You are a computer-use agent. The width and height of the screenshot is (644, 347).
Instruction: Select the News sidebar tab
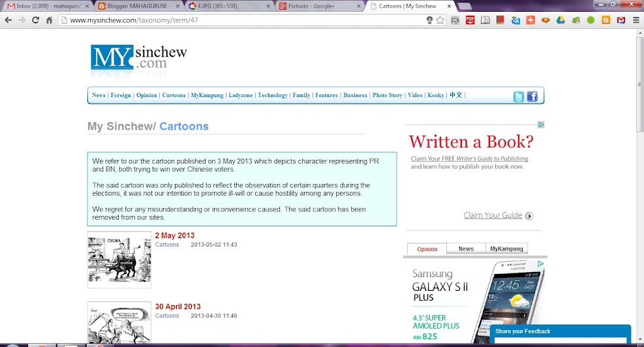click(x=466, y=249)
